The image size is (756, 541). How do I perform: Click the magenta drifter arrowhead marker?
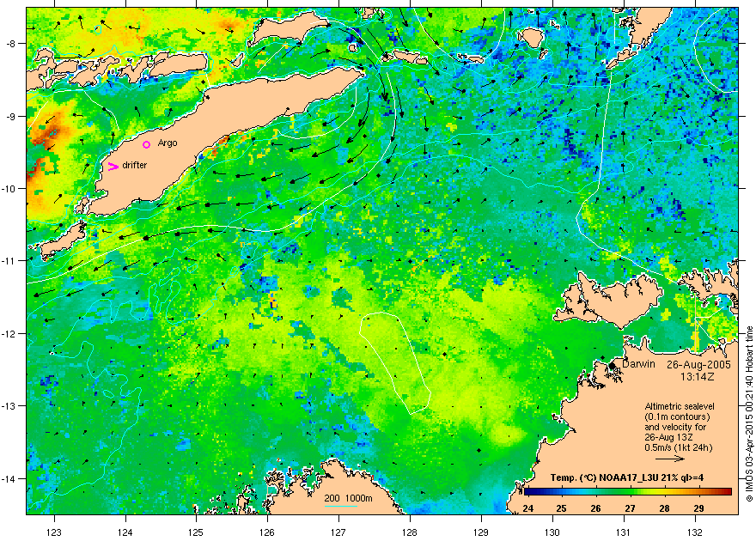coord(113,167)
